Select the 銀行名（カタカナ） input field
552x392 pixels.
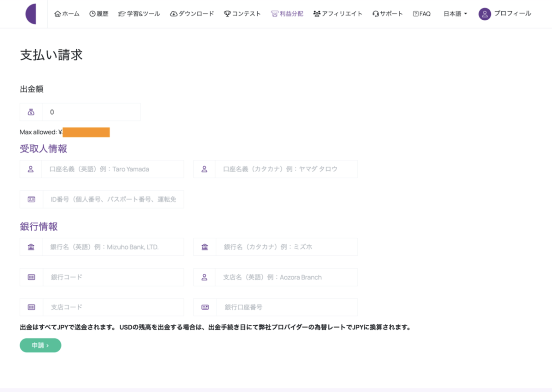[x=286, y=247]
